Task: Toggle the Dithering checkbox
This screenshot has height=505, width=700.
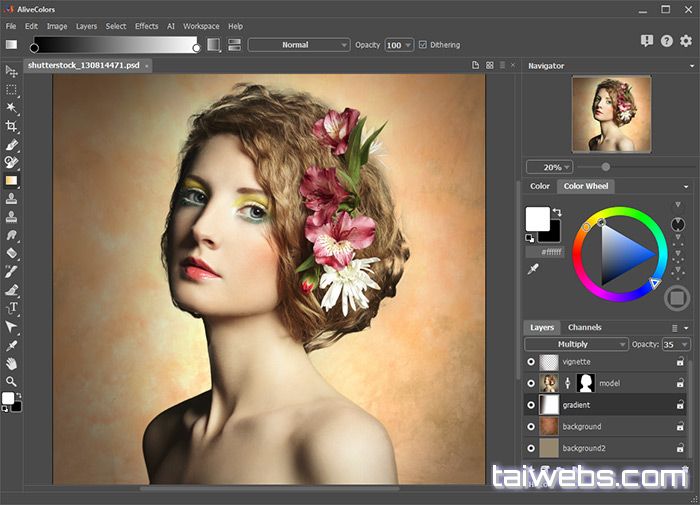Action: [423, 45]
